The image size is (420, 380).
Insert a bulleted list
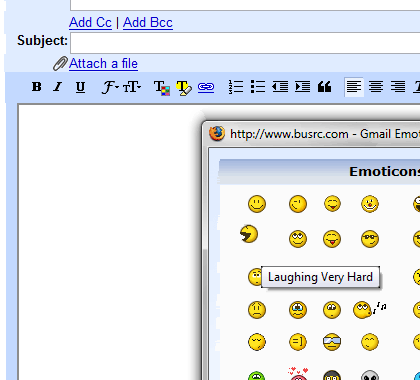pos(258,87)
